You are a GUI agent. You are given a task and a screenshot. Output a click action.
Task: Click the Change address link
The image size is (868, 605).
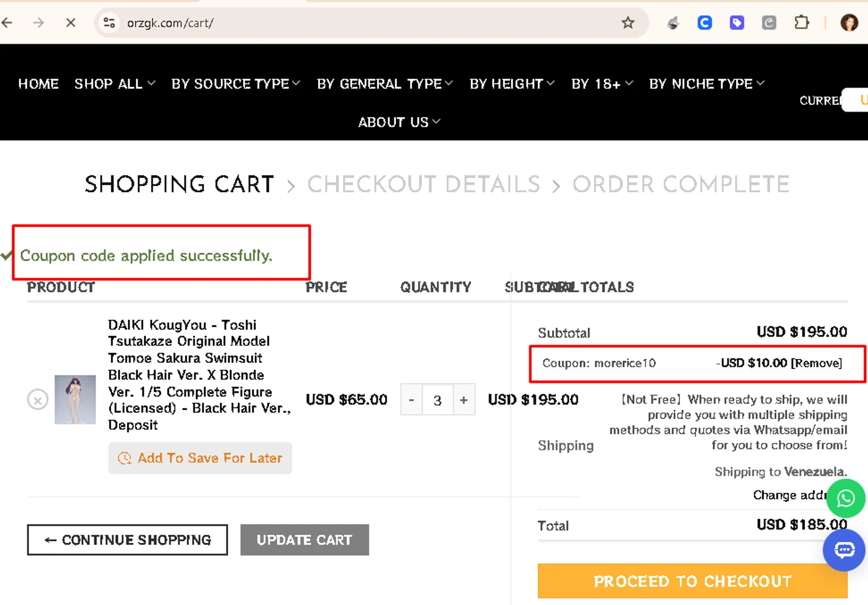click(x=791, y=495)
